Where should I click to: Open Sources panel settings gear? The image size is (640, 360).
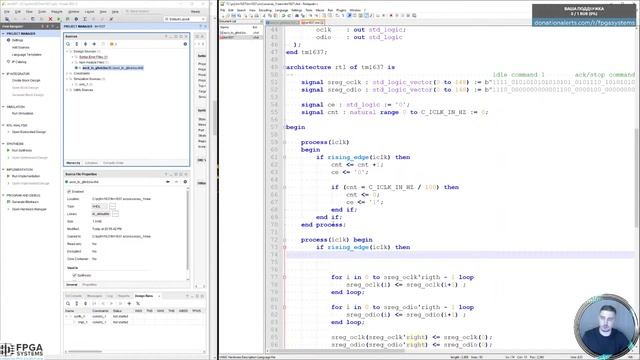185,44
